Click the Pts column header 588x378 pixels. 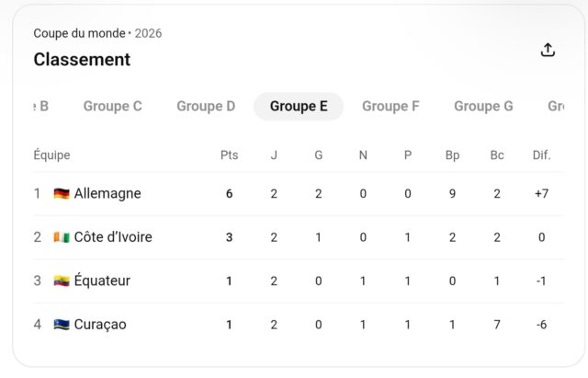point(229,155)
